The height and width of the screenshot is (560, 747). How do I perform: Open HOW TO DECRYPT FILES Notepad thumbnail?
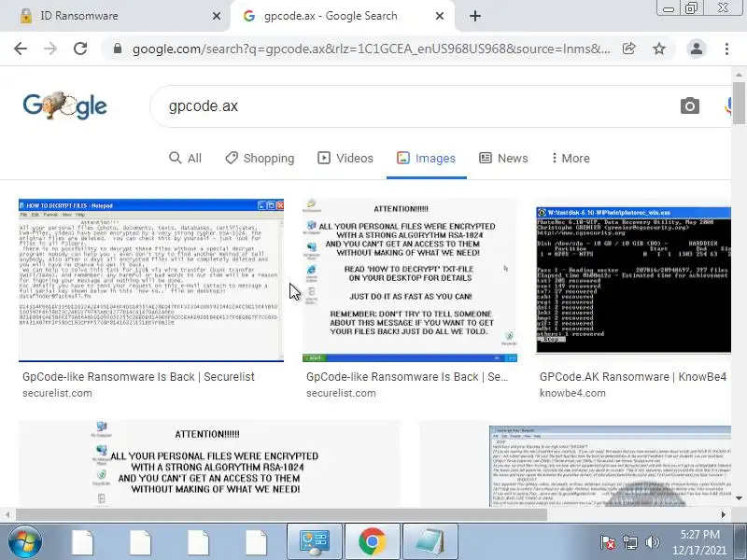pyautogui.click(x=151, y=280)
